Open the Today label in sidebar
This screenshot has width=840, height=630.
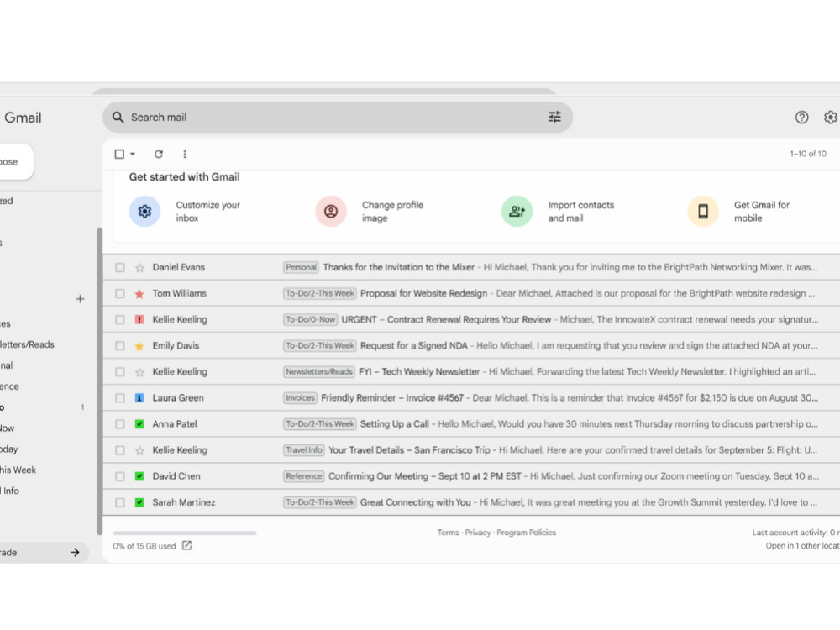click(9, 449)
